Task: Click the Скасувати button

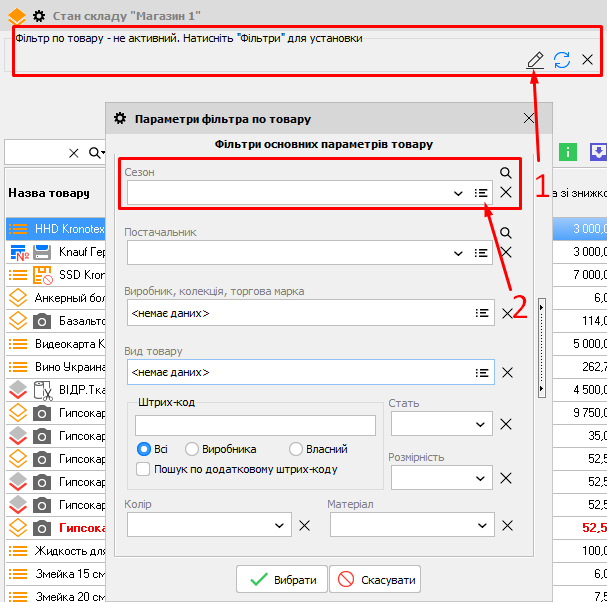Action: pos(375,579)
